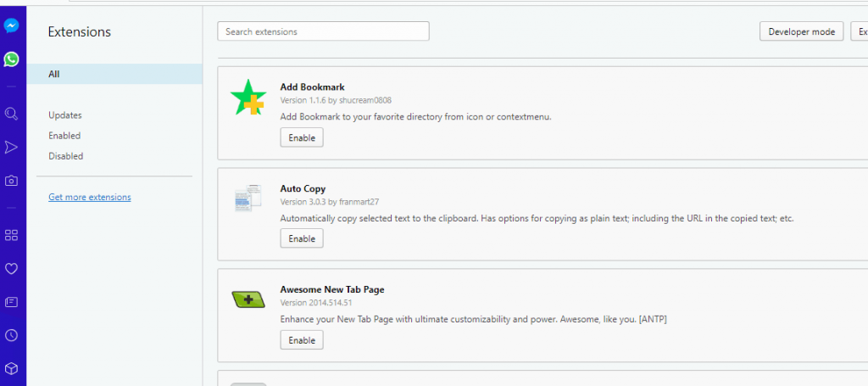This screenshot has height=386, width=868.
Task: Open WhatsApp from the sidebar
Action: 11,59
